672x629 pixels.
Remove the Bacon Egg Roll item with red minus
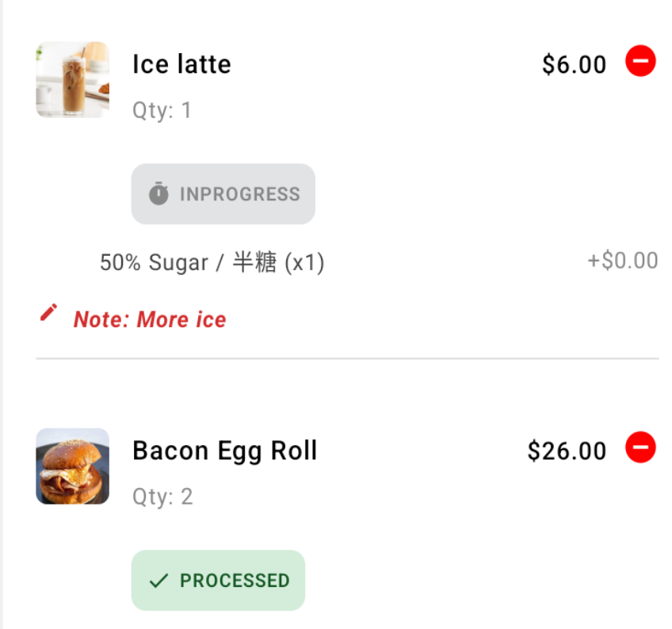[640, 448]
